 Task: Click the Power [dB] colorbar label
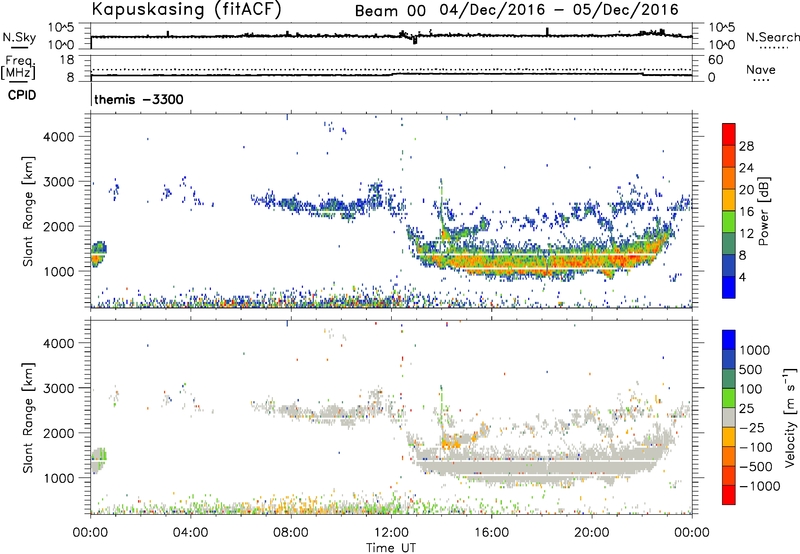click(x=764, y=211)
